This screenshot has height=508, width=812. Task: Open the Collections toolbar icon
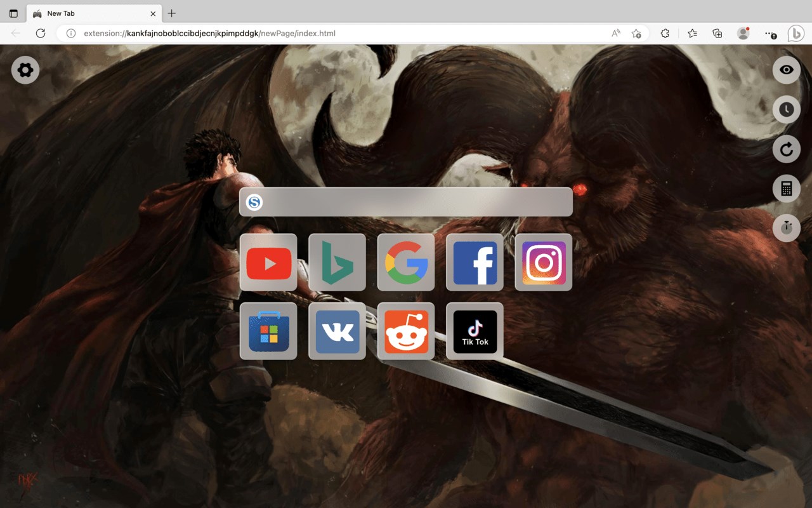pyautogui.click(x=717, y=34)
